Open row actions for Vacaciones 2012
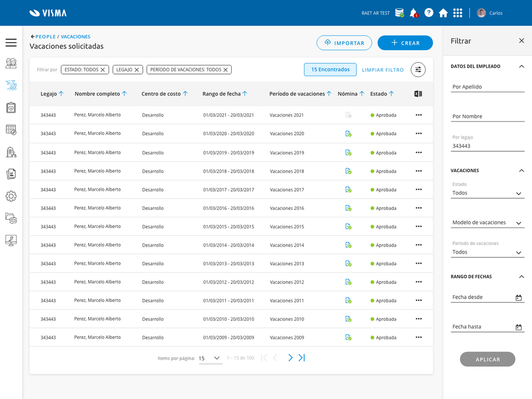 pyautogui.click(x=419, y=282)
